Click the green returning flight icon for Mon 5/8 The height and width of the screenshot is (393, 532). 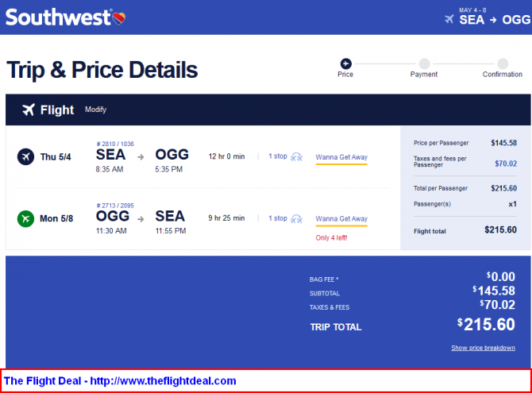(x=25, y=218)
